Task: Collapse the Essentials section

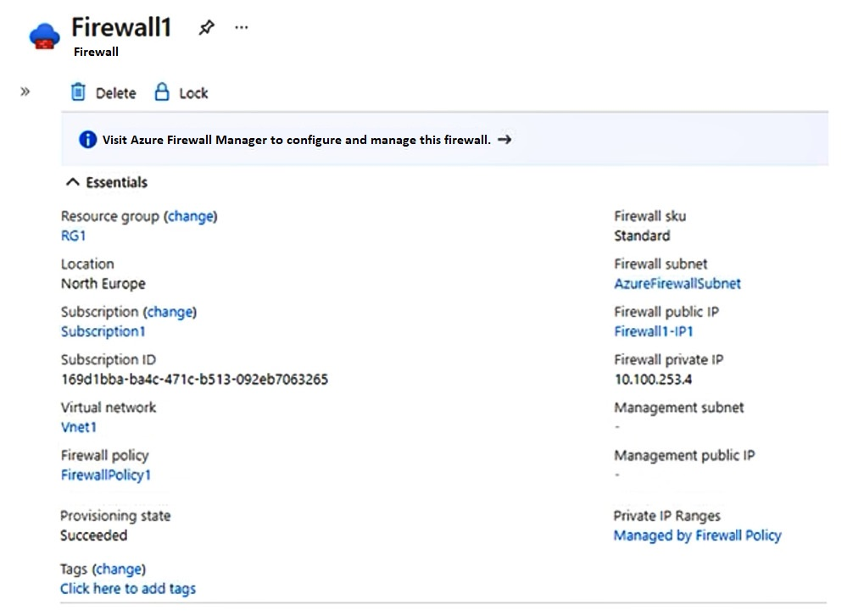Action: pyautogui.click(x=73, y=182)
